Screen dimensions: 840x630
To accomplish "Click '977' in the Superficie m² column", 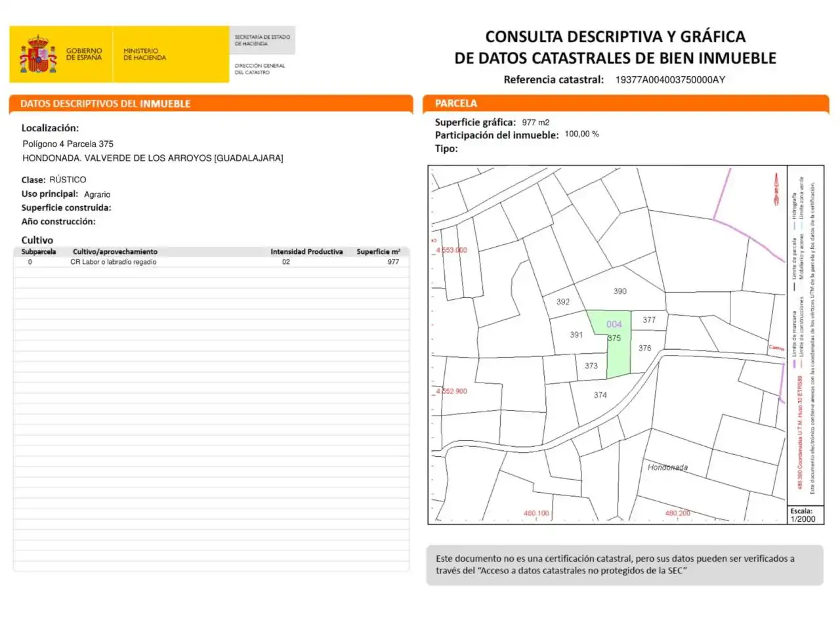I will coord(393,262).
